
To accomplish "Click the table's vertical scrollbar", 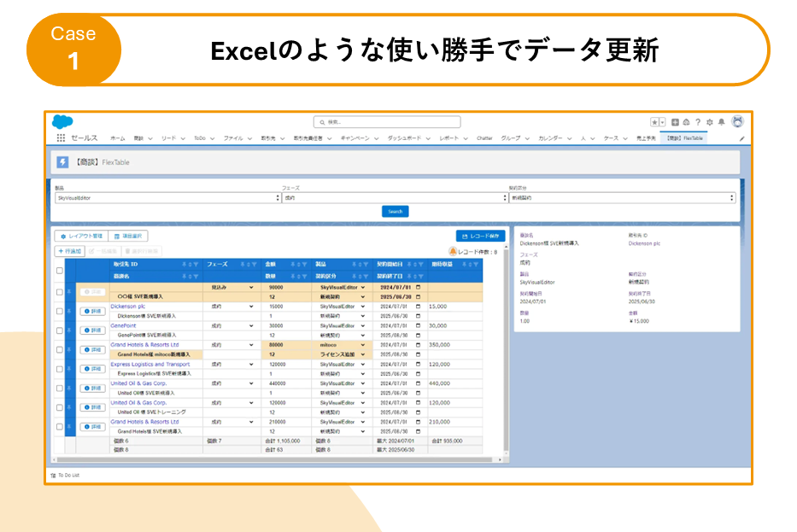I will click(506, 348).
